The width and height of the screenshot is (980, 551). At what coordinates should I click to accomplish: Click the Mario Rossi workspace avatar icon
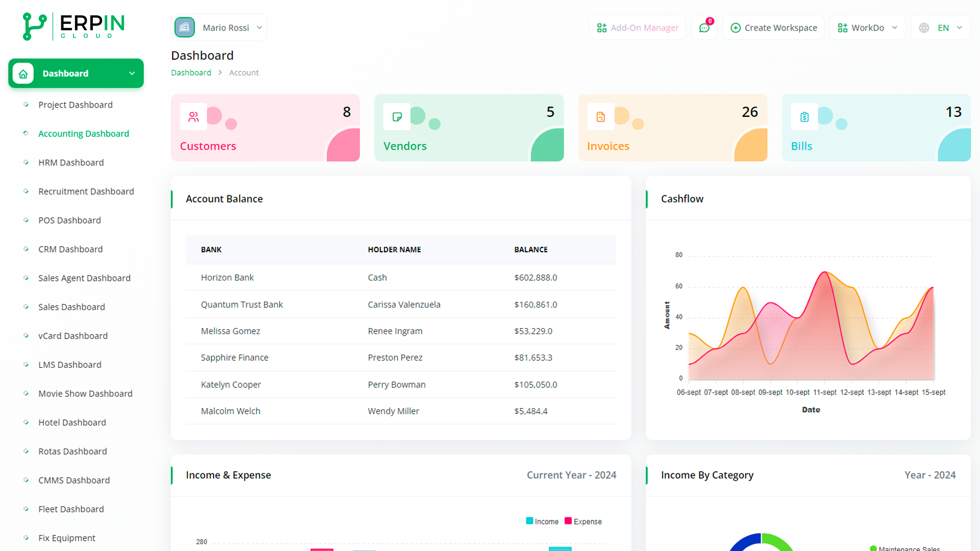click(185, 28)
